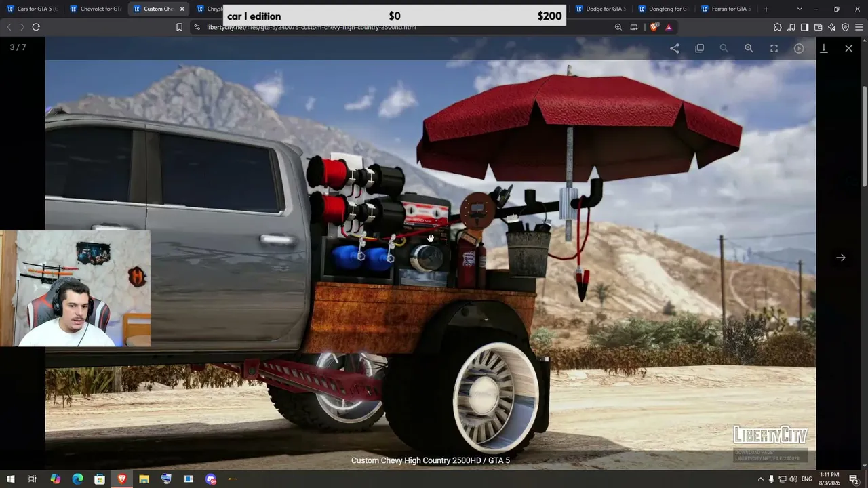Toggle the browser sidebar panel
Viewport: 868px width, 488px height.
click(x=804, y=27)
